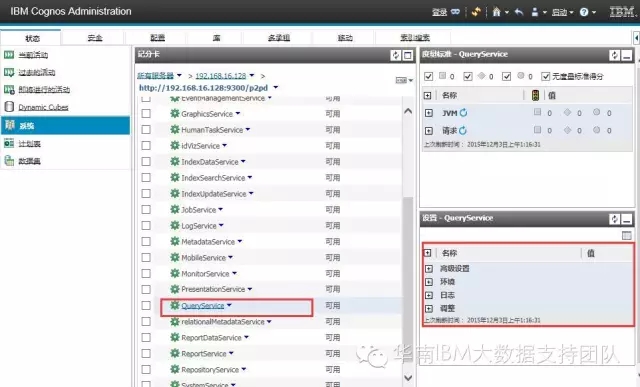
Task: Open 当前活动 in the left navigation
Action: [33, 55]
